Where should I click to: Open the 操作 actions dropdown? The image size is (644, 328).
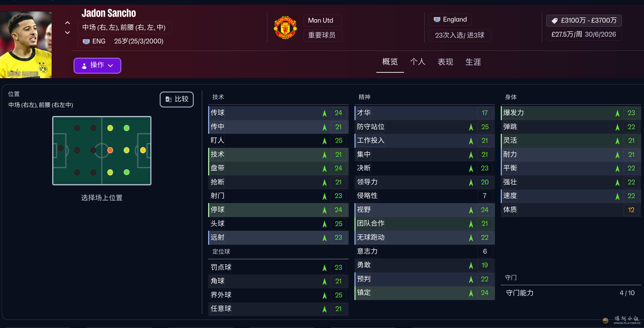click(97, 66)
